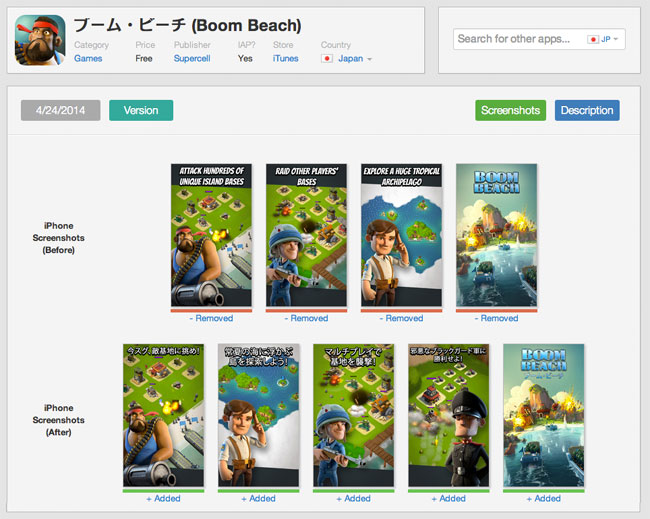Open the iTunes store link

coord(285,58)
